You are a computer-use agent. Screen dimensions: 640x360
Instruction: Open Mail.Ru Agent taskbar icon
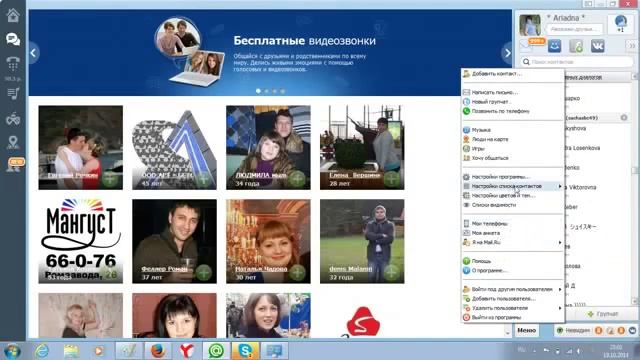pyautogui.click(x=216, y=351)
